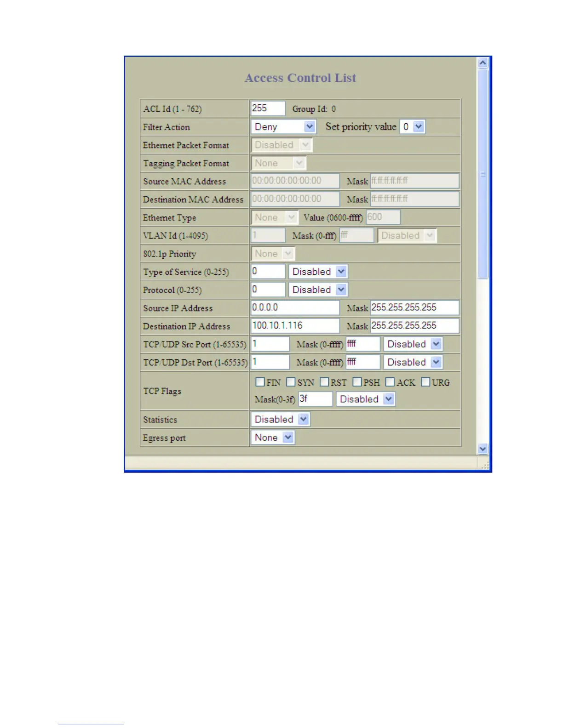This screenshot has height=728, width=563.
Task: Open the Set priority value dropdown
Action: (413, 127)
